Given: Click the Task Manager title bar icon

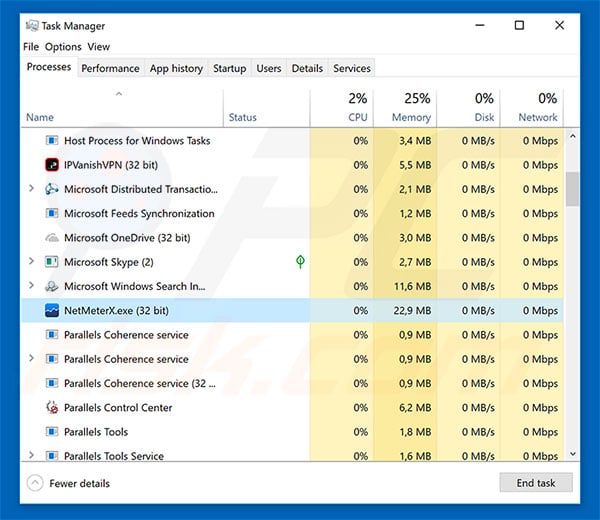Looking at the screenshot, I should pyautogui.click(x=32, y=26).
